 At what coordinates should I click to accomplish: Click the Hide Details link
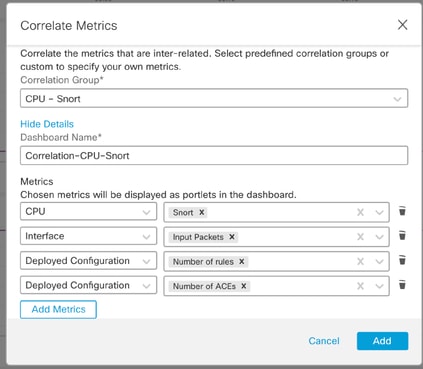click(47, 124)
